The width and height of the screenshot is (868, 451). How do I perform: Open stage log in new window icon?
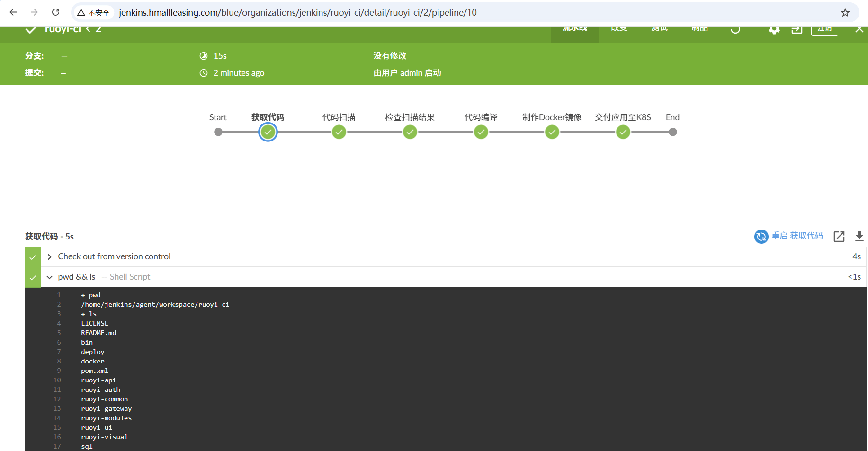[x=839, y=236]
